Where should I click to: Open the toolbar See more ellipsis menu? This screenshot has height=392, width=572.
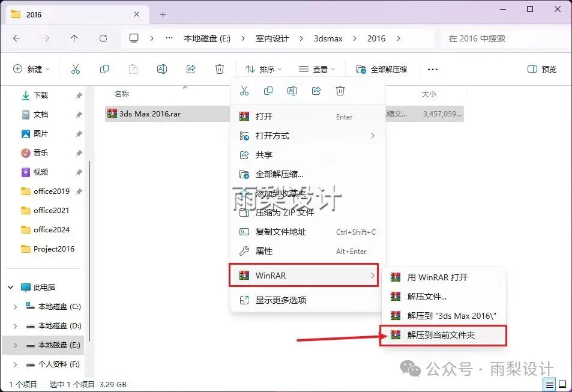[x=433, y=70]
